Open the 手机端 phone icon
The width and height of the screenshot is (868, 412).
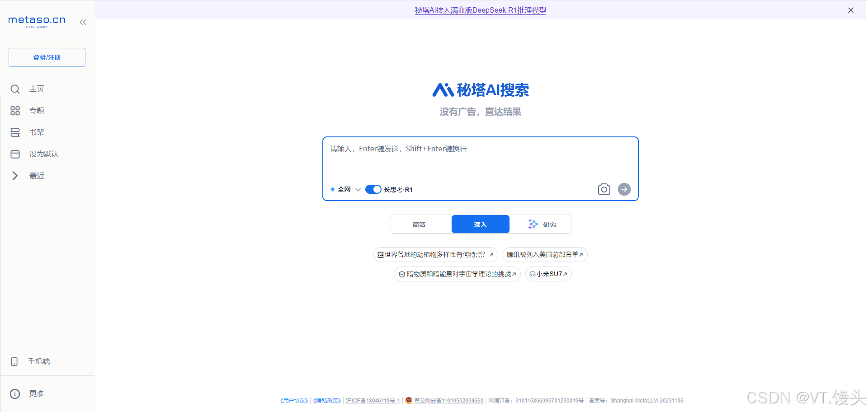point(14,361)
